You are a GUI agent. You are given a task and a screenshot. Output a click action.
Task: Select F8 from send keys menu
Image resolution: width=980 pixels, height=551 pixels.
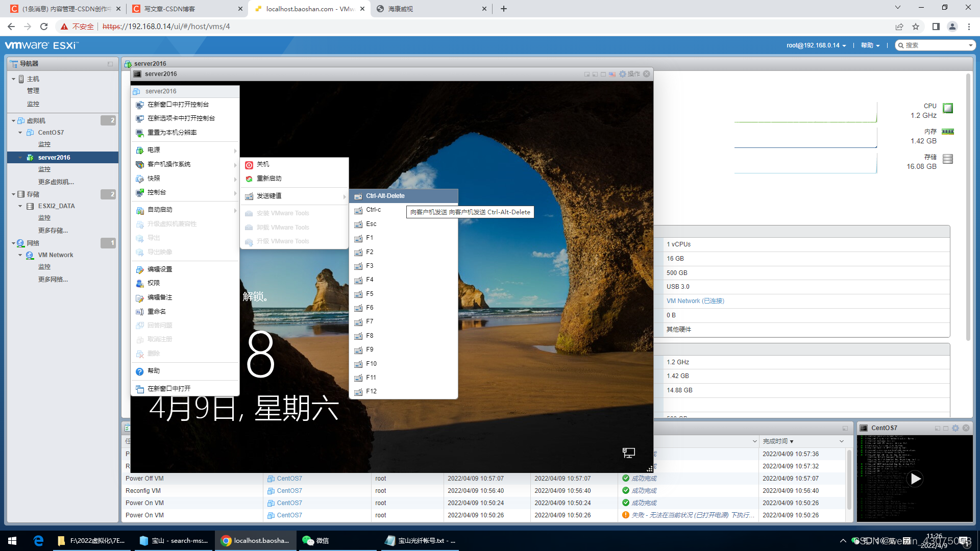click(x=370, y=336)
